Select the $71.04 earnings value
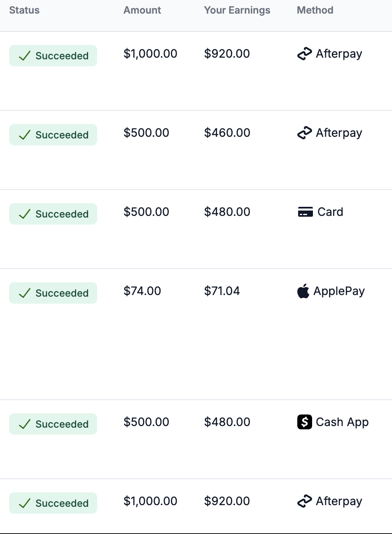 coord(222,291)
